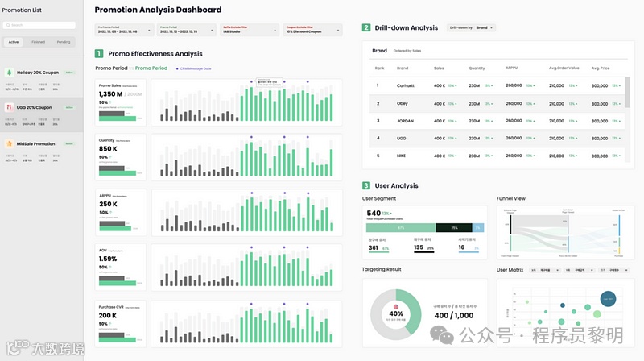Focus the promotion Search field
The width and height of the screenshot is (644, 361).
tap(39, 25)
